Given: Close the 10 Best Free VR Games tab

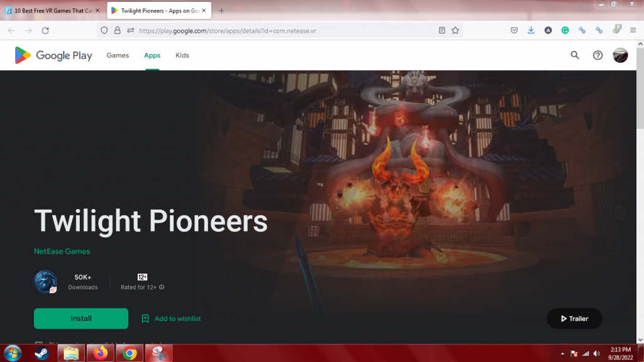Looking at the screenshot, I should tap(97, 11).
